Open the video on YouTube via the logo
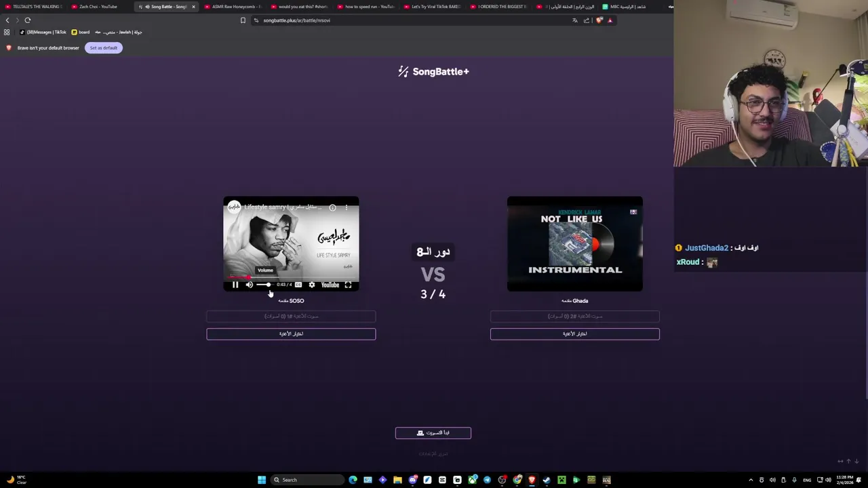Screen dimensions: 868x488 click(330, 285)
